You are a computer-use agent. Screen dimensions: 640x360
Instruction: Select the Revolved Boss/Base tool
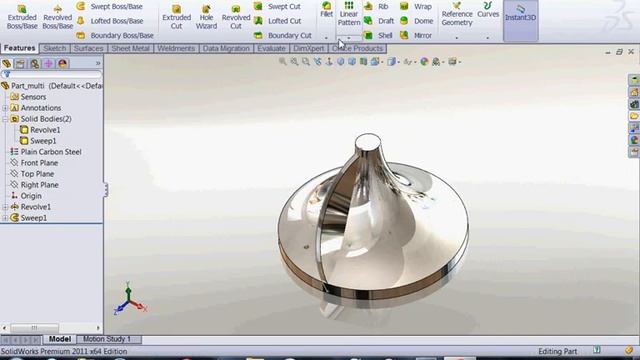58,17
